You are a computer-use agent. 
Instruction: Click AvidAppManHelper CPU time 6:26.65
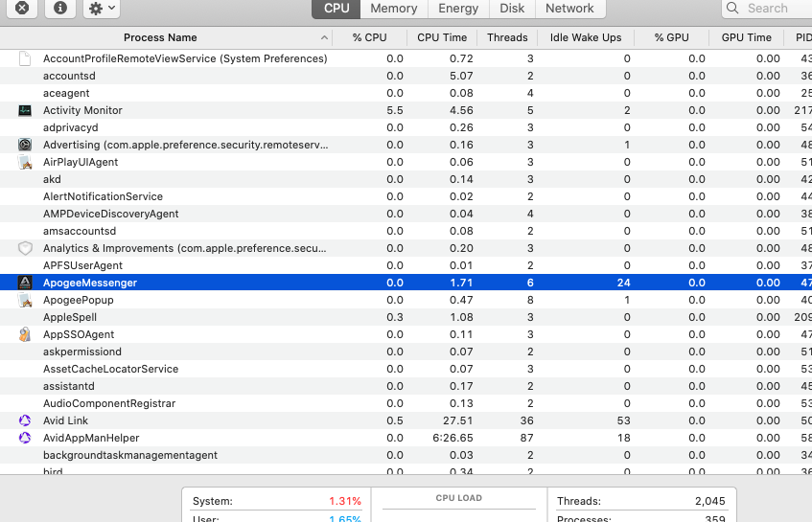(x=452, y=438)
